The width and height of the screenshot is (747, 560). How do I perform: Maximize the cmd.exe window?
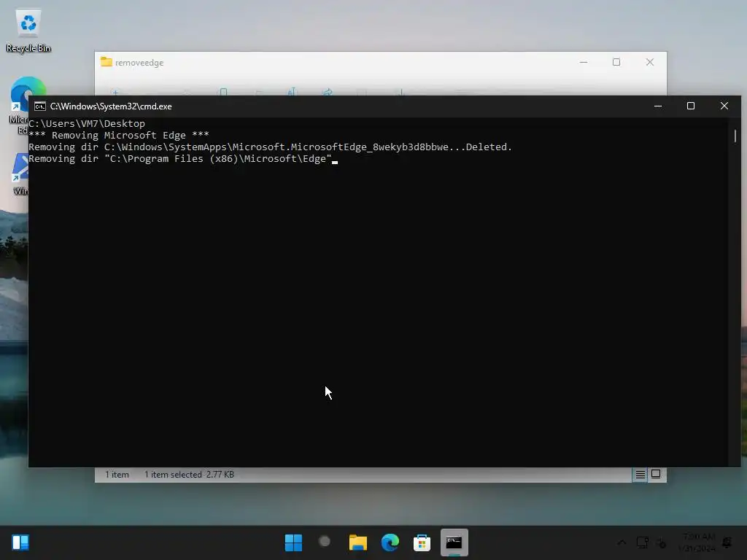[x=691, y=106]
